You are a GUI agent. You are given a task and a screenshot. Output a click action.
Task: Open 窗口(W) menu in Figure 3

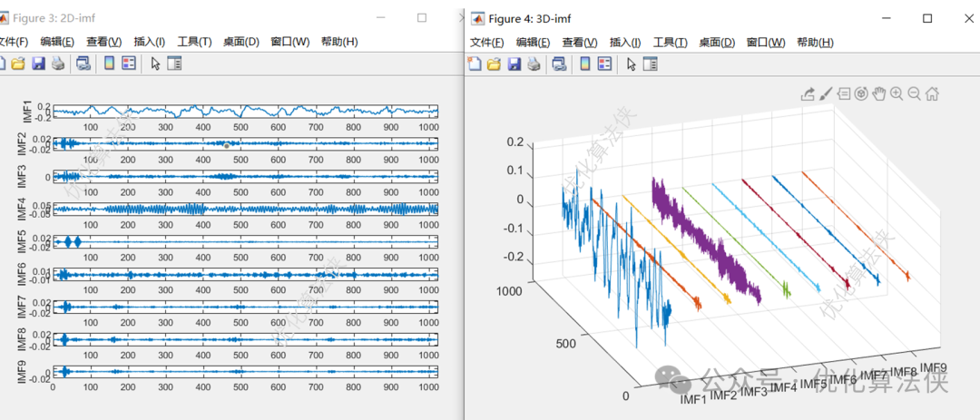pos(290,42)
